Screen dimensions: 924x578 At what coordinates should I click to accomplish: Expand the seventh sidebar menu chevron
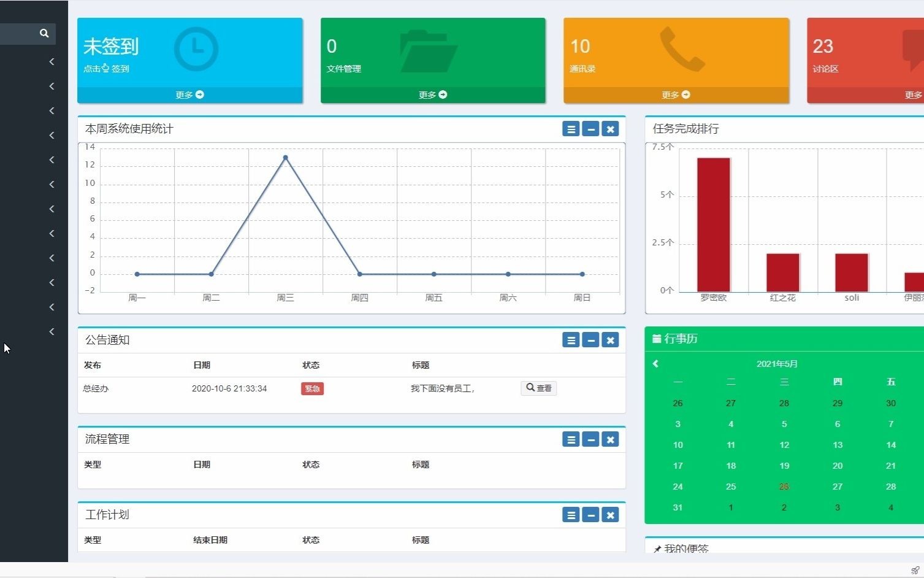pos(52,209)
